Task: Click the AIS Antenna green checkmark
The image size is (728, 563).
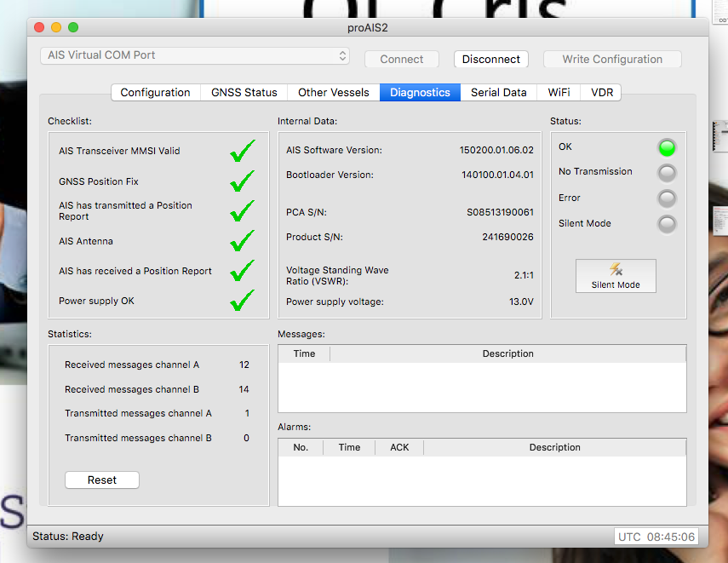Action: [243, 241]
